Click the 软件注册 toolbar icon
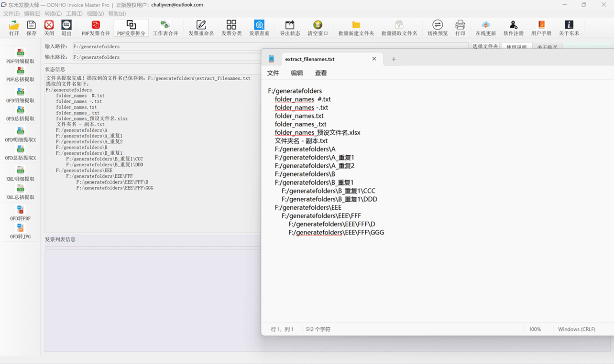614x364 pixels. (x=514, y=28)
